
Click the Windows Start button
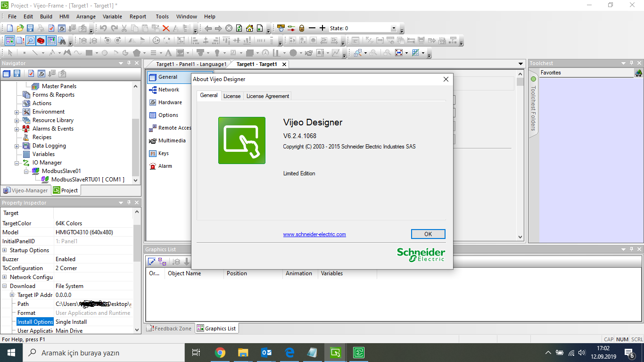[11, 353]
